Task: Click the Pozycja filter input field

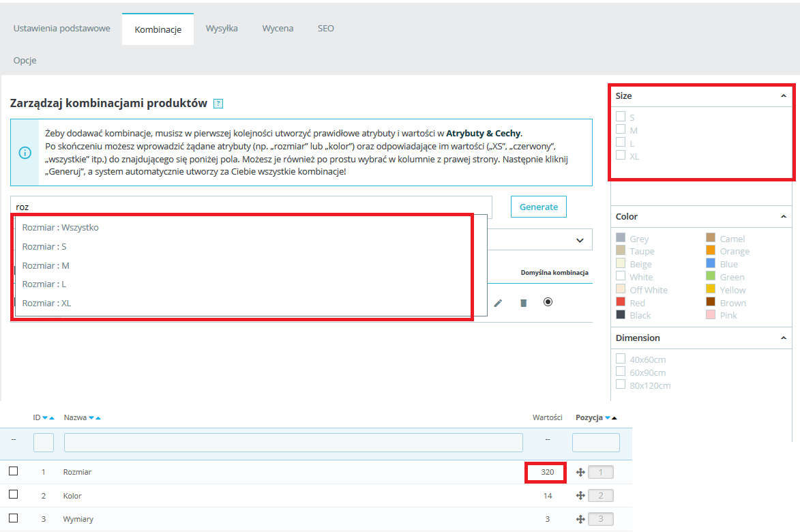Action: [596, 443]
